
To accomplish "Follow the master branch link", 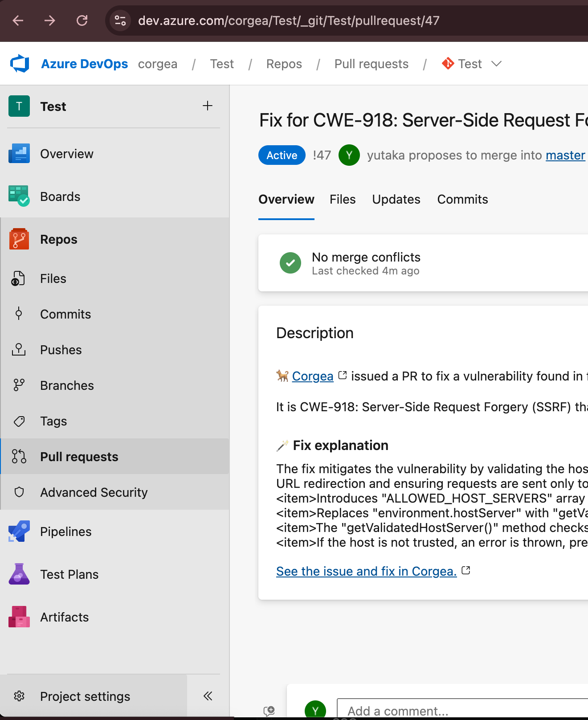I will coord(565,155).
